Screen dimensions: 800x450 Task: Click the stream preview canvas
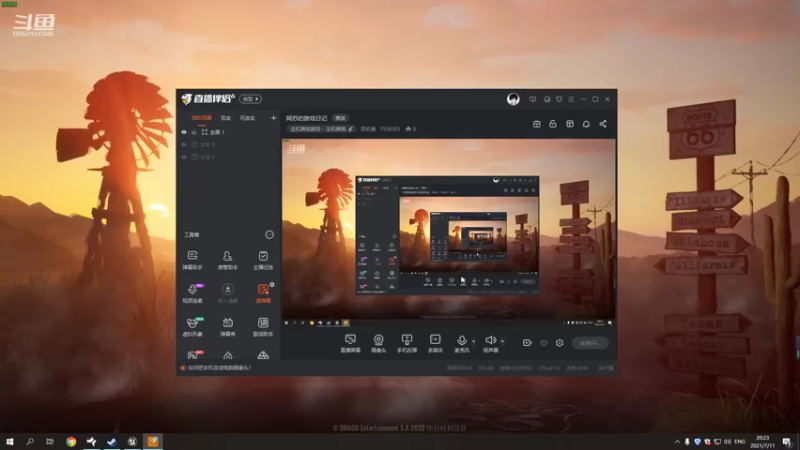[x=449, y=232]
